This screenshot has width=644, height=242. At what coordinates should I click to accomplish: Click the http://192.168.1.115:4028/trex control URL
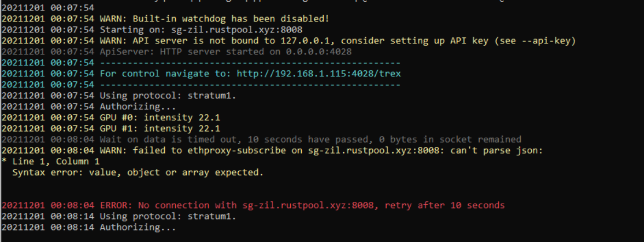[x=319, y=74]
